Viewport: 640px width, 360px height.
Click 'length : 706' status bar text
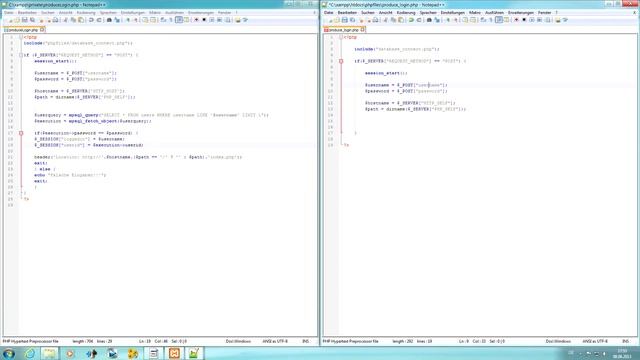[83, 341]
